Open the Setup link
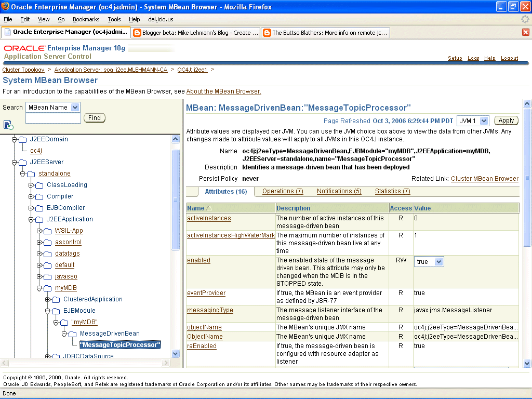 (455, 58)
